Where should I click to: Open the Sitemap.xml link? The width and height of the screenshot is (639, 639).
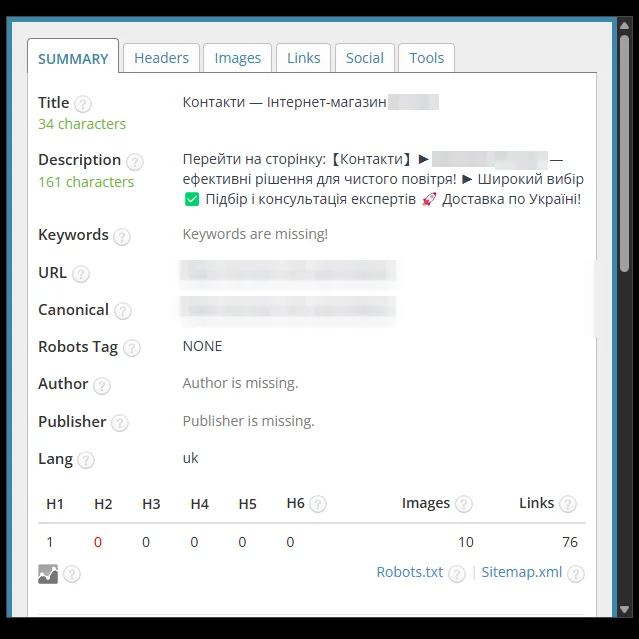(x=522, y=572)
